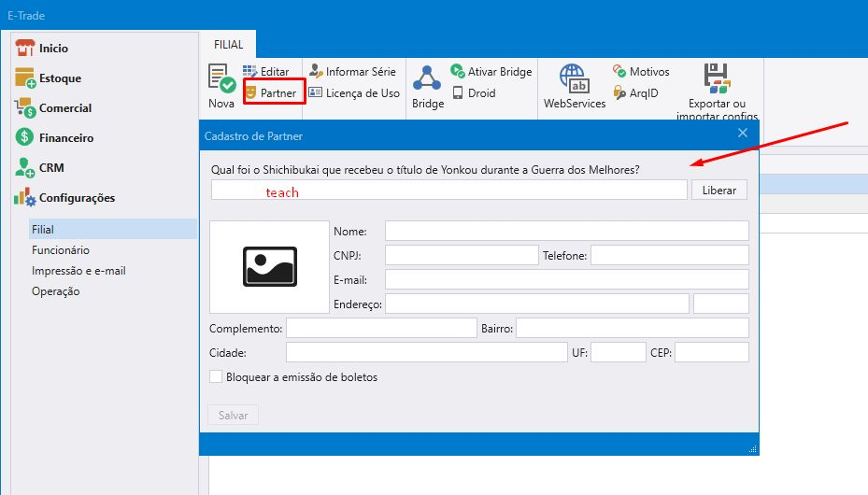868x495 pixels.
Task: Expand the Configurações sidebar section
Action: (77, 198)
